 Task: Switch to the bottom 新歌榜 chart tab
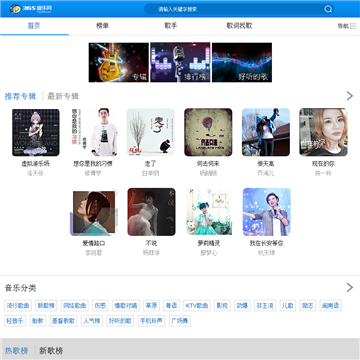point(51,351)
